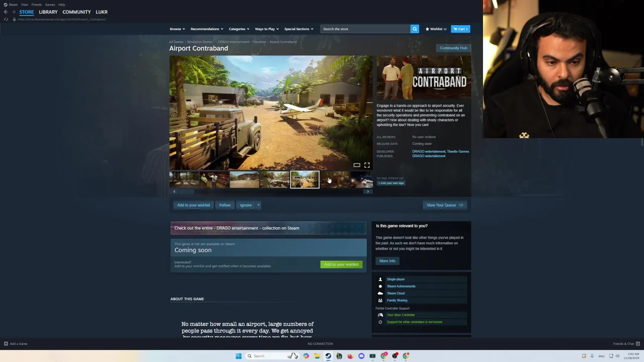Go back using the Steam back arrow
Screen dimensions: 644x362
click(6, 12)
